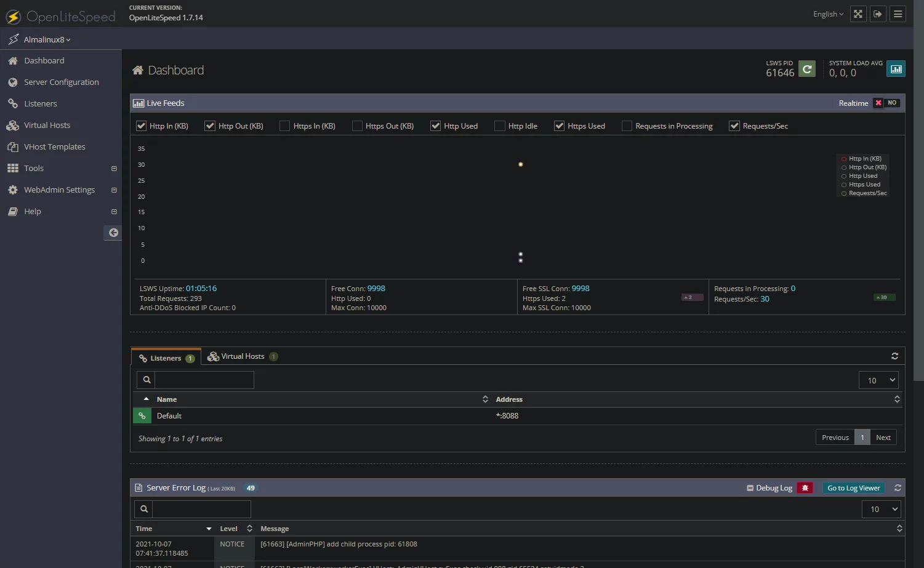Click the Server Error Log document icon
Image resolution: width=924 pixels, height=568 pixels.
(x=139, y=488)
